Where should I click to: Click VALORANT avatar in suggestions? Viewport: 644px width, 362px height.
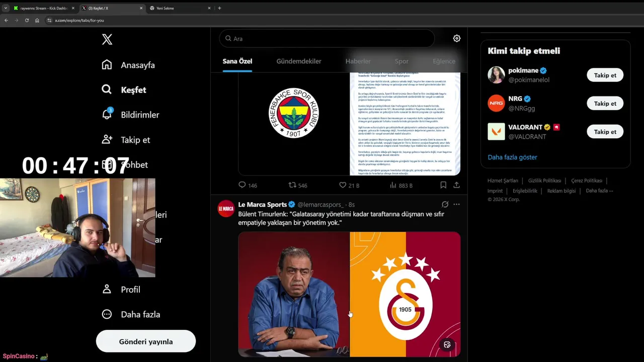[x=496, y=131]
